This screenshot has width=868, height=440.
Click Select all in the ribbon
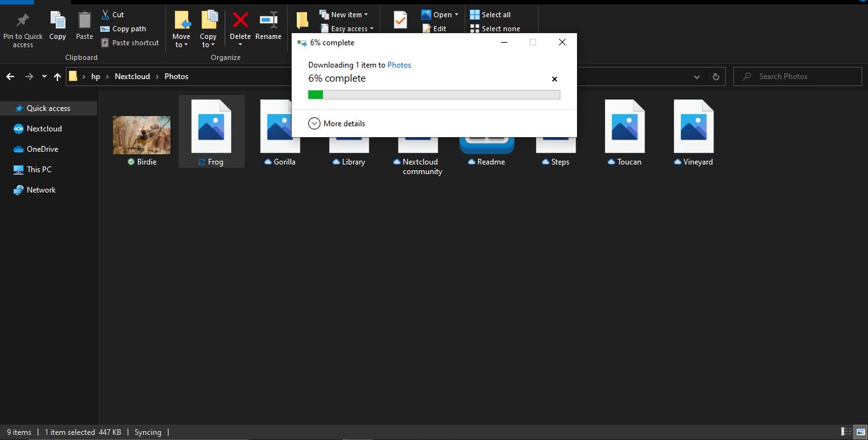pos(495,15)
